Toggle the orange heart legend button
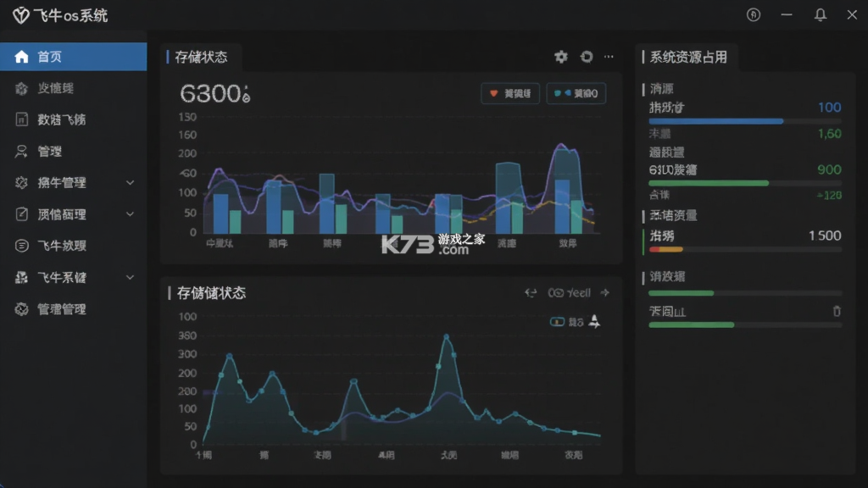The height and width of the screenshot is (488, 868). tap(509, 93)
